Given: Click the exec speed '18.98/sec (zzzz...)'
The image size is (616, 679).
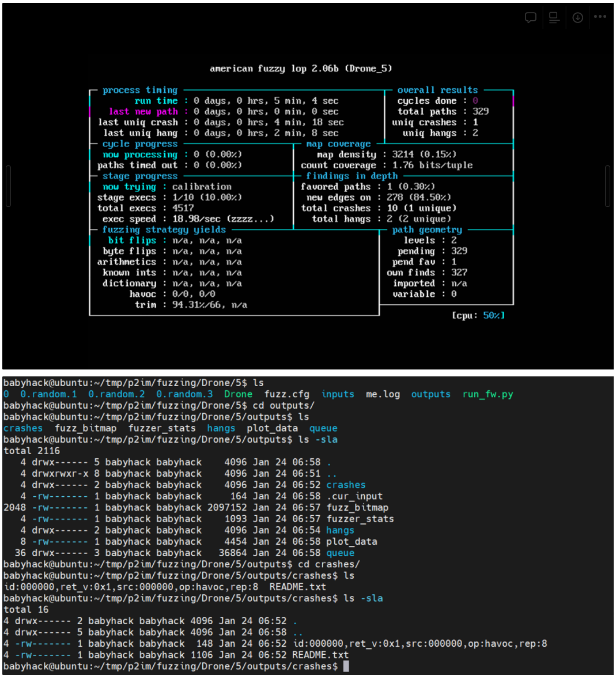Looking at the screenshot, I should [x=224, y=219].
